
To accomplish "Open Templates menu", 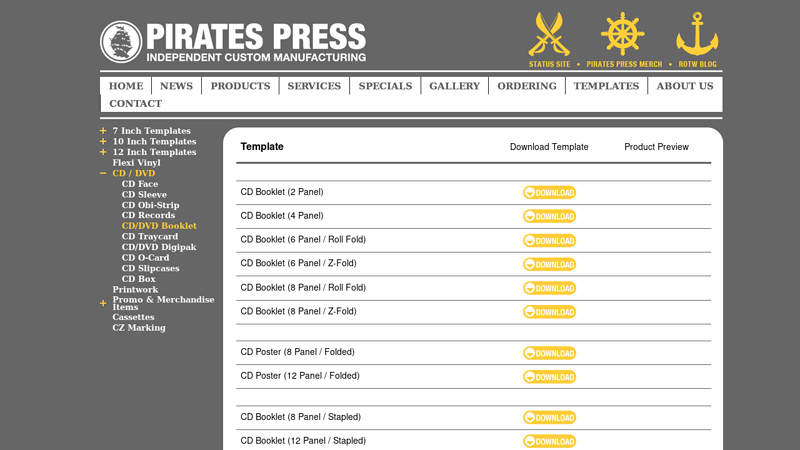I will pyautogui.click(x=606, y=86).
